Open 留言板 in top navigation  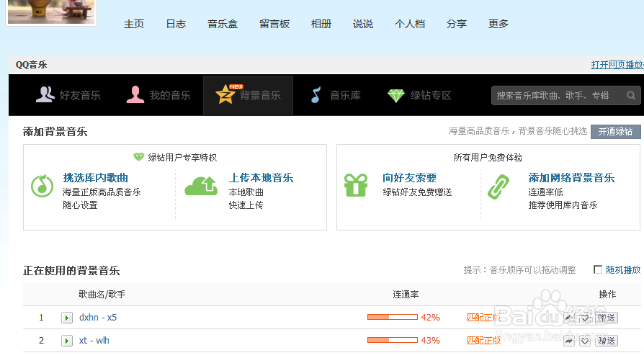(274, 24)
